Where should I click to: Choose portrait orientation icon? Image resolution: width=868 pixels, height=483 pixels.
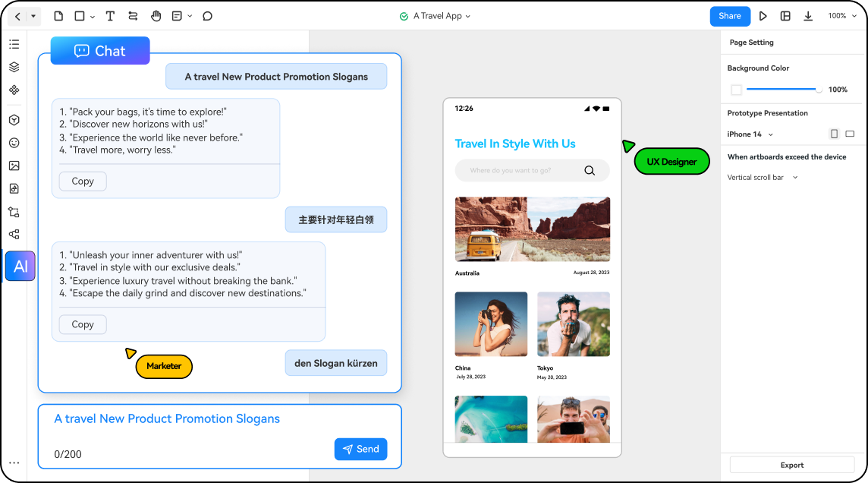(x=834, y=134)
